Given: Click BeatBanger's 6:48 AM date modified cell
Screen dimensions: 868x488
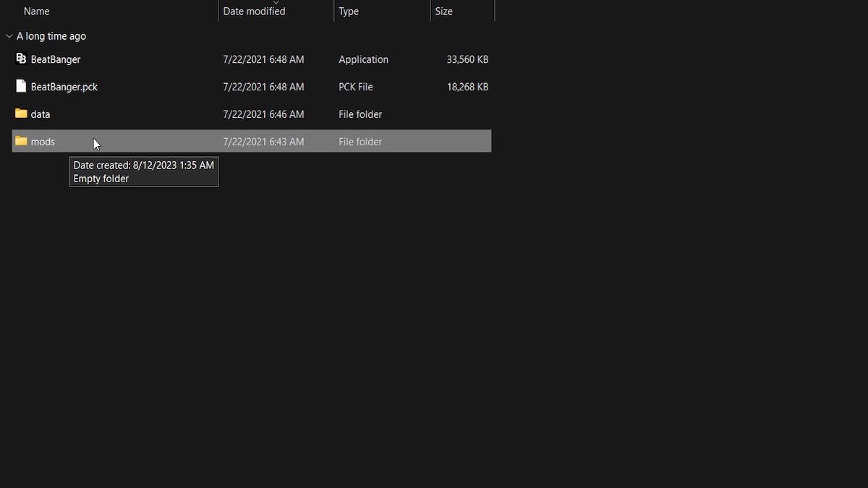Looking at the screenshot, I should [263, 59].
